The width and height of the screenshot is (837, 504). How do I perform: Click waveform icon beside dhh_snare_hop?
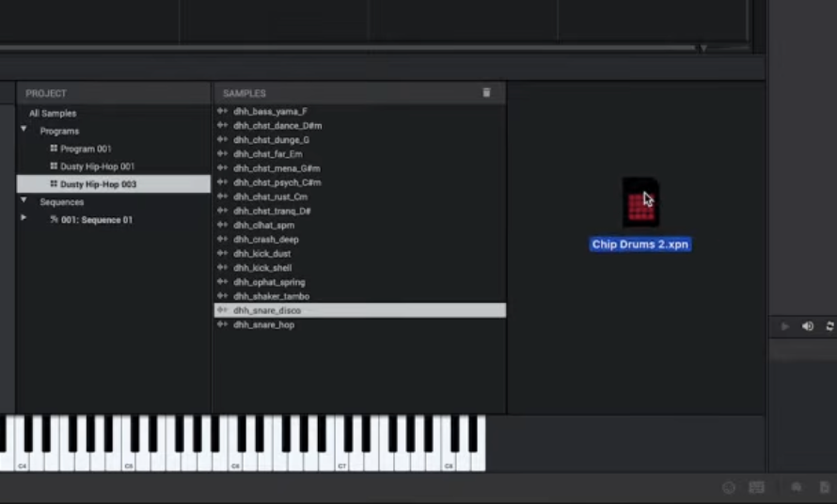pos(223,324)
